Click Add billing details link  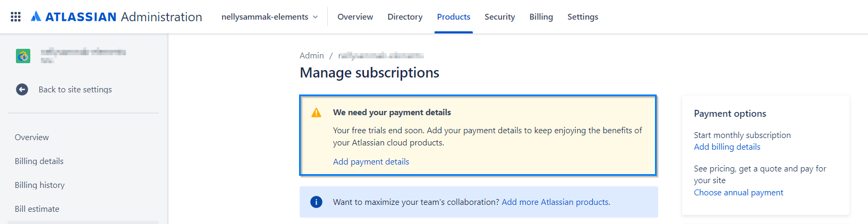pyautogui.click(x=727, y=147)
